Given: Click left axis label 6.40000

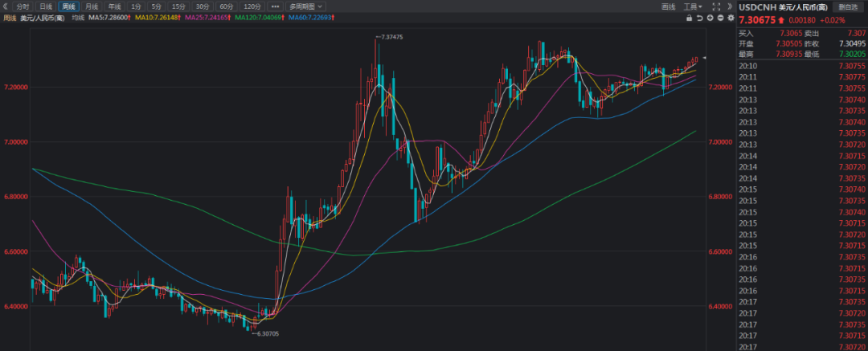Looking at the screenshot, I should point(16,306).
